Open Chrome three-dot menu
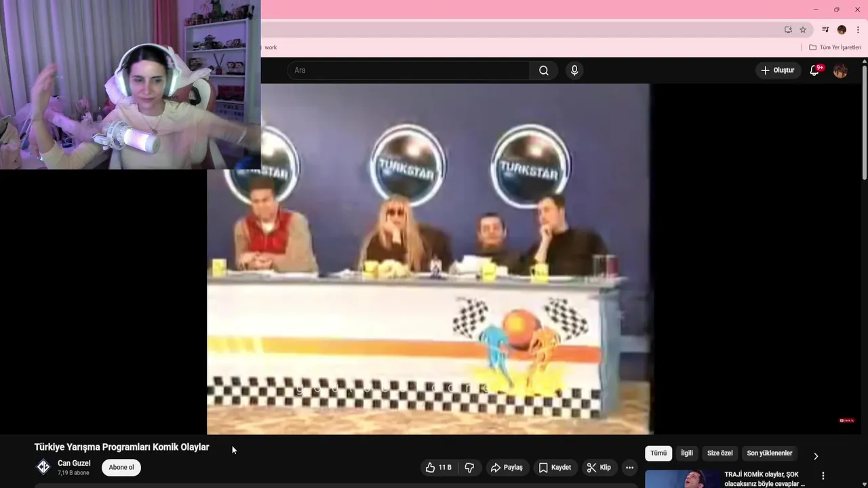 tap(858, 30)
